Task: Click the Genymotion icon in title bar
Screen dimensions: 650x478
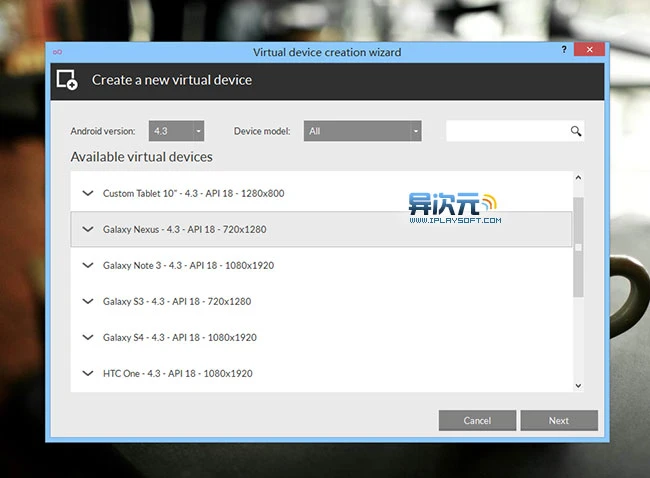Action: 57,50
